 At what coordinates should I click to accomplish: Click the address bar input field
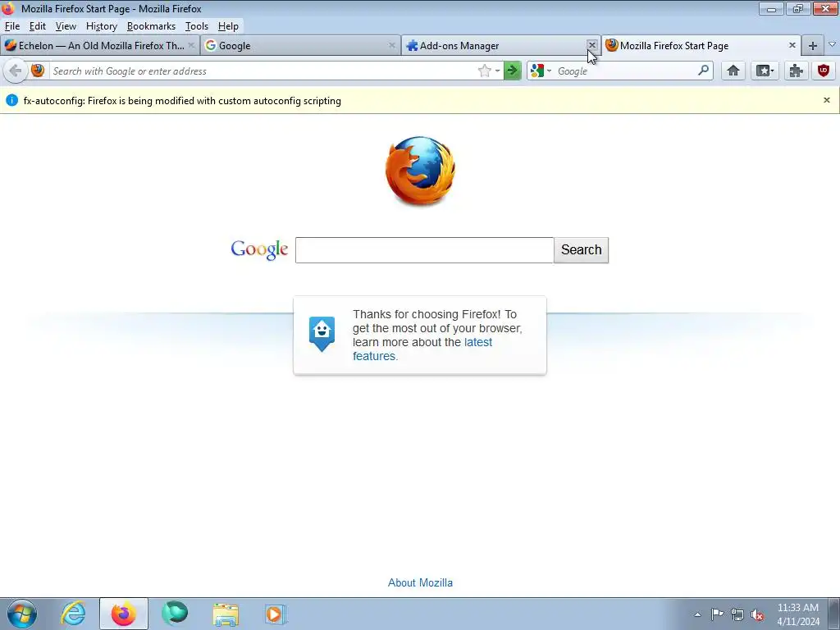click(262, 71)
